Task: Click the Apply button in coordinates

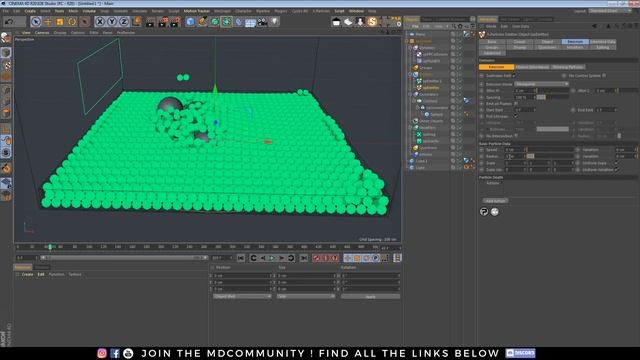Action: pos(370,296)
